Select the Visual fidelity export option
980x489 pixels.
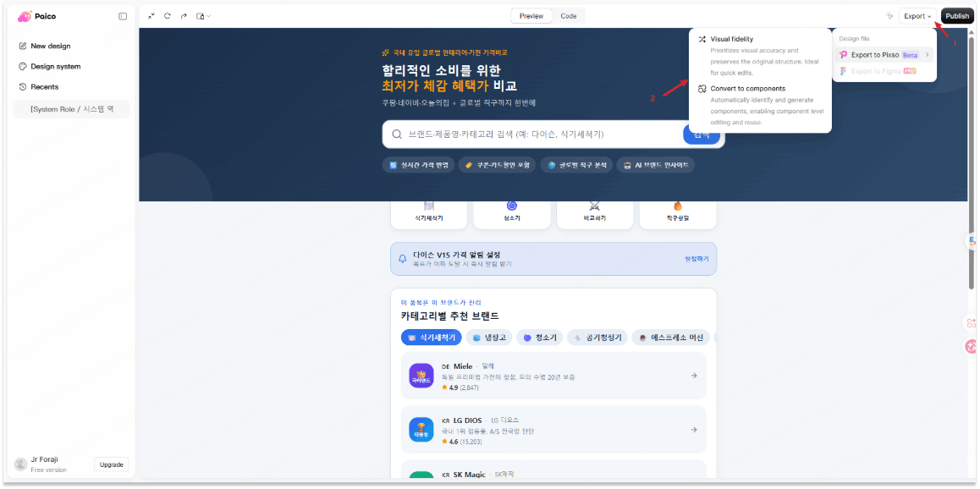click(760, 56)
